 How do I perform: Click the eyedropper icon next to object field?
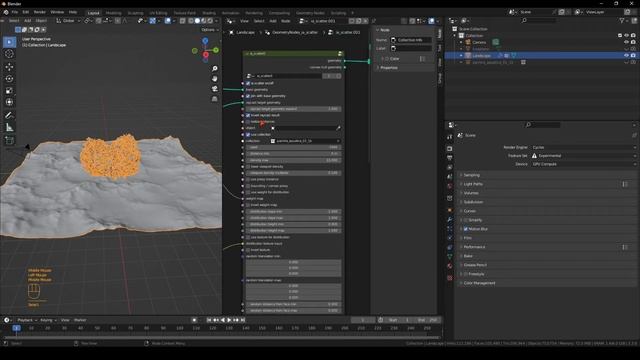pos(338,128)
